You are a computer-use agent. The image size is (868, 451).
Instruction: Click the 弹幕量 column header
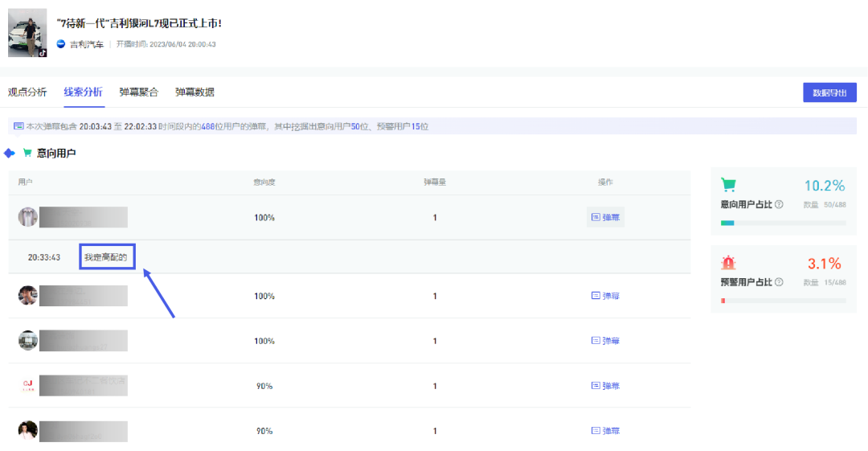click(435, 182)
